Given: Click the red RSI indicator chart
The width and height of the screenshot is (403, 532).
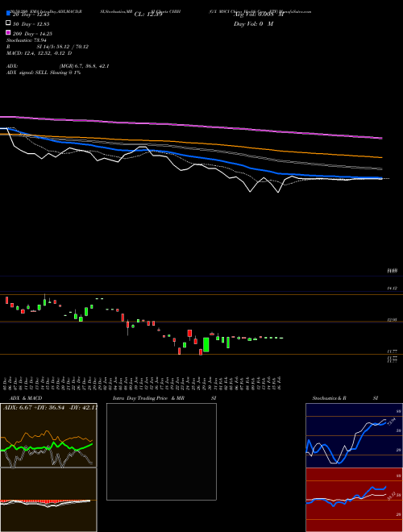Looking at the screenshot, I should (354, 500).
